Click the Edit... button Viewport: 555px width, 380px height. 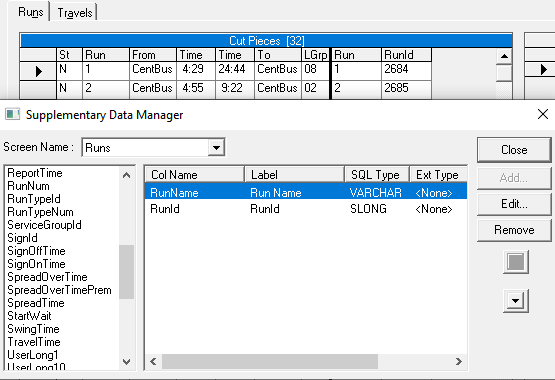coord(514,204)
